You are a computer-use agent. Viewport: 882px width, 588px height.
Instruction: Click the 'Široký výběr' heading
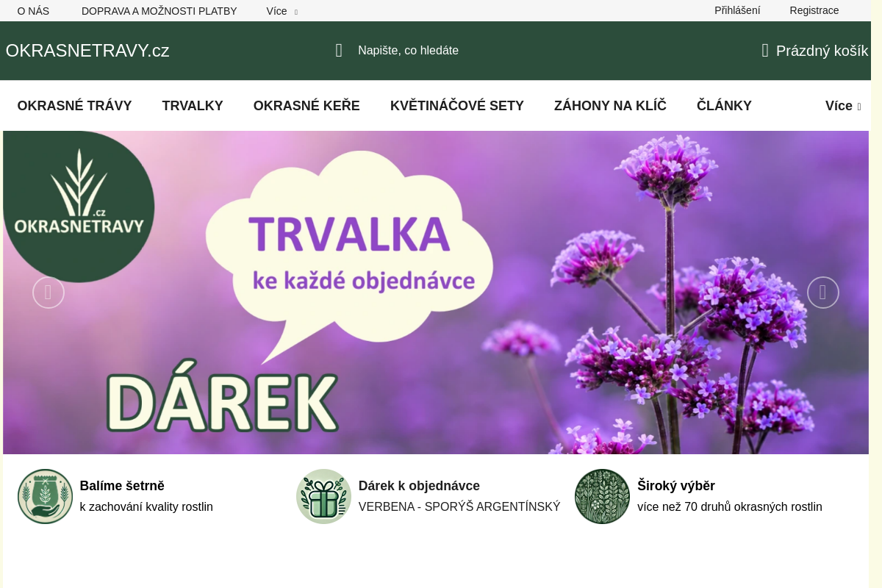tap(676, 486)
